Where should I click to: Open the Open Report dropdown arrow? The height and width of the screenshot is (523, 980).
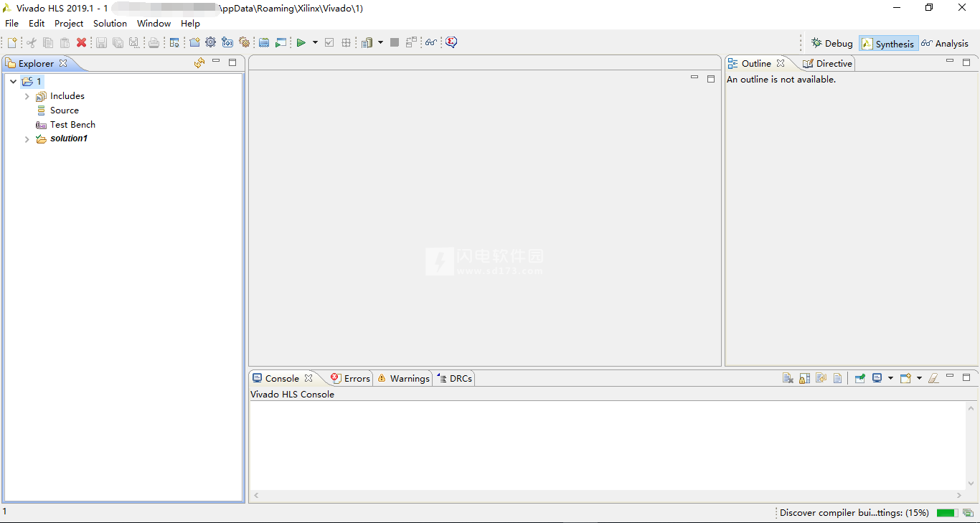coord(380,42)
